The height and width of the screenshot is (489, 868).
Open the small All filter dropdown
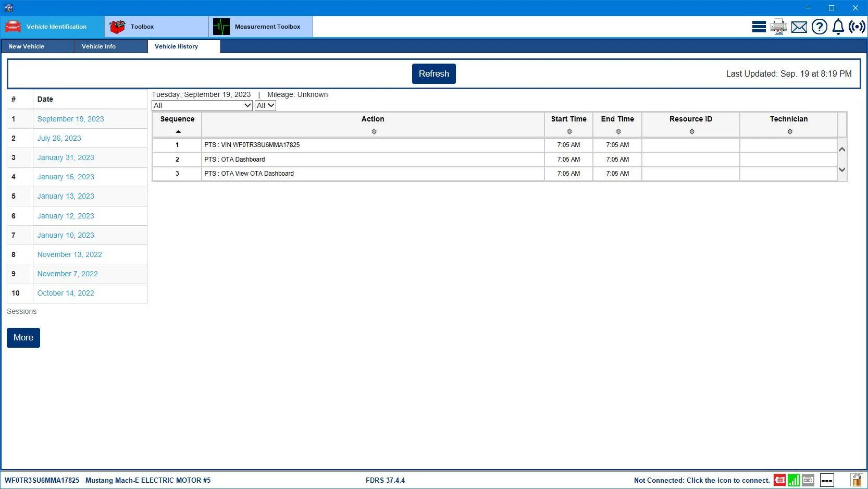pos(265,105)
